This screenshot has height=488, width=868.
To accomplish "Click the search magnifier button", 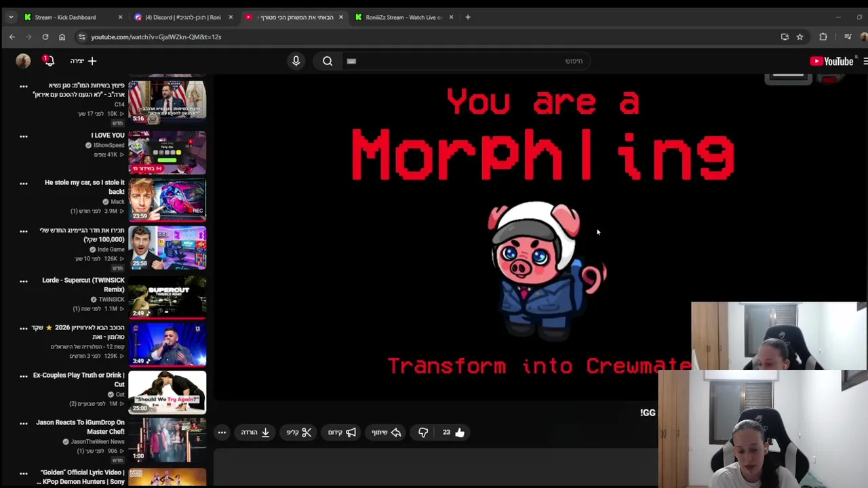I will point(328,61).
